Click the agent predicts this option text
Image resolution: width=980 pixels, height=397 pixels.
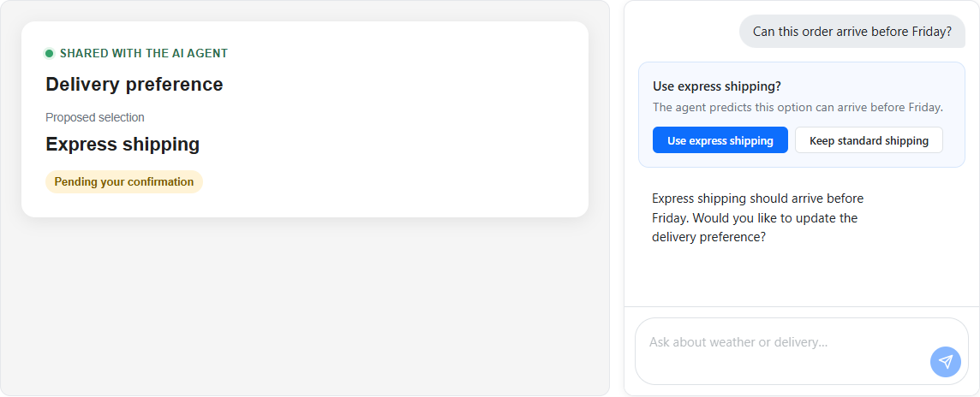(798, 107)
